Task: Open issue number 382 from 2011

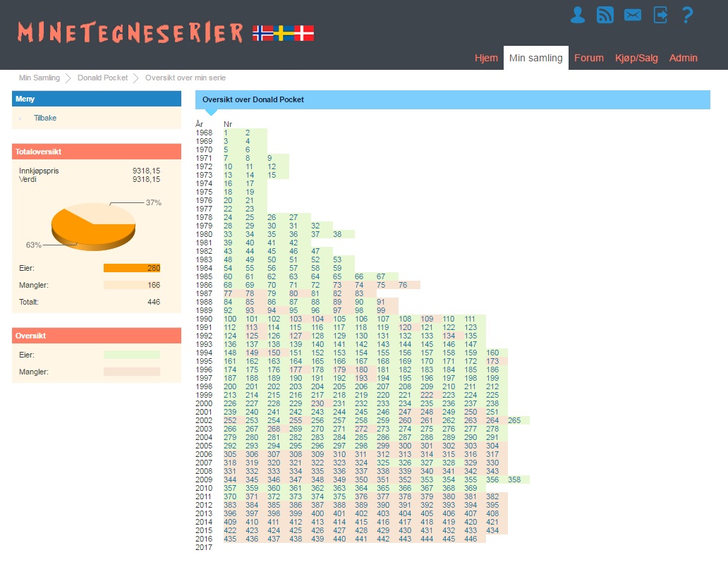Action: click(492, 496)
